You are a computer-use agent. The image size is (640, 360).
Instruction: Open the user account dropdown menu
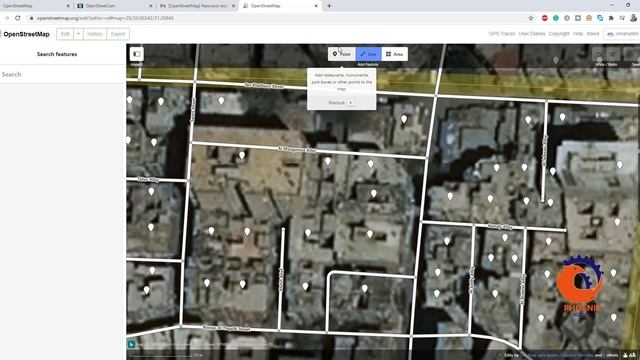point(622,34)
